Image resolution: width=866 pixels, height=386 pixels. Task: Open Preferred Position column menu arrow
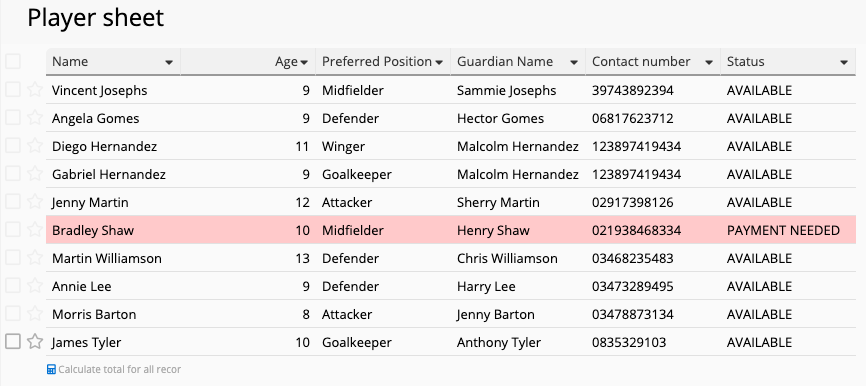pos(439,62)
